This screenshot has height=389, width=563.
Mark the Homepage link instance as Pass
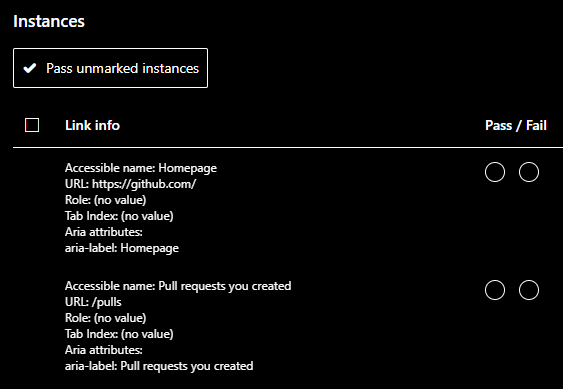point(495,172)
